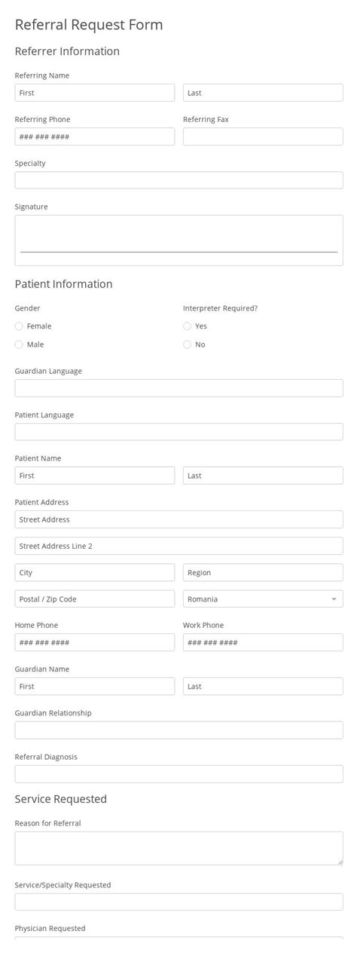Click the Referring Name Last field
The width and height of the screenshot is (357, 980).
[263, 93]
